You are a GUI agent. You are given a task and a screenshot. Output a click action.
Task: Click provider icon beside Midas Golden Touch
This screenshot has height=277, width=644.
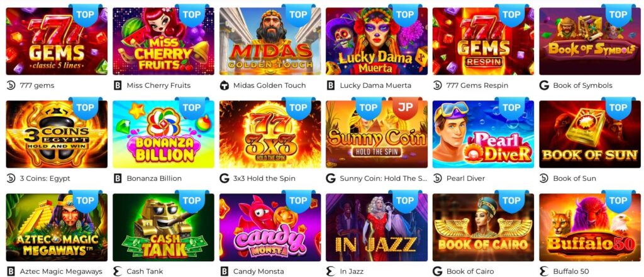[x=225, y=85]
